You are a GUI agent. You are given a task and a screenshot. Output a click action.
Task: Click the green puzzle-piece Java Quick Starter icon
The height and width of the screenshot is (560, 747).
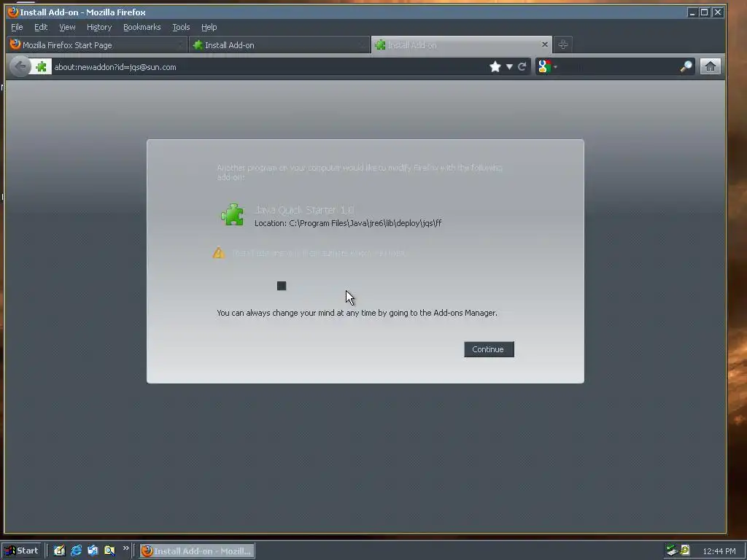[x=233, y=215]
